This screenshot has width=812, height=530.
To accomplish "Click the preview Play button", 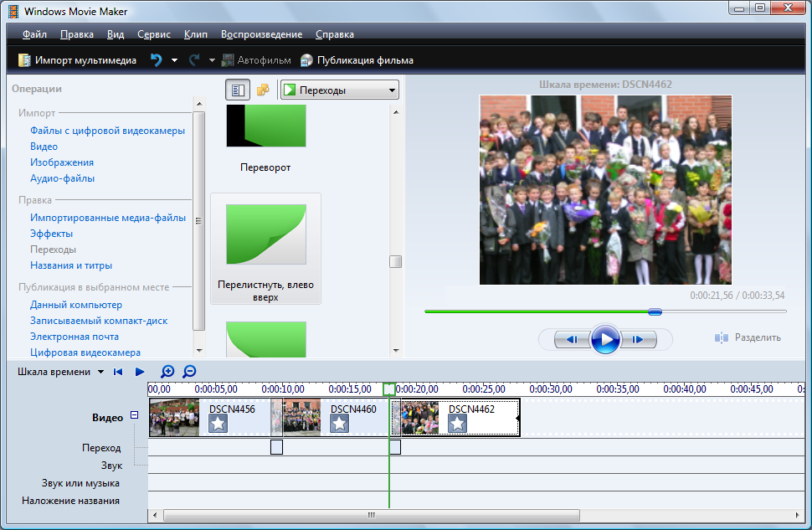I will point(605,339).
